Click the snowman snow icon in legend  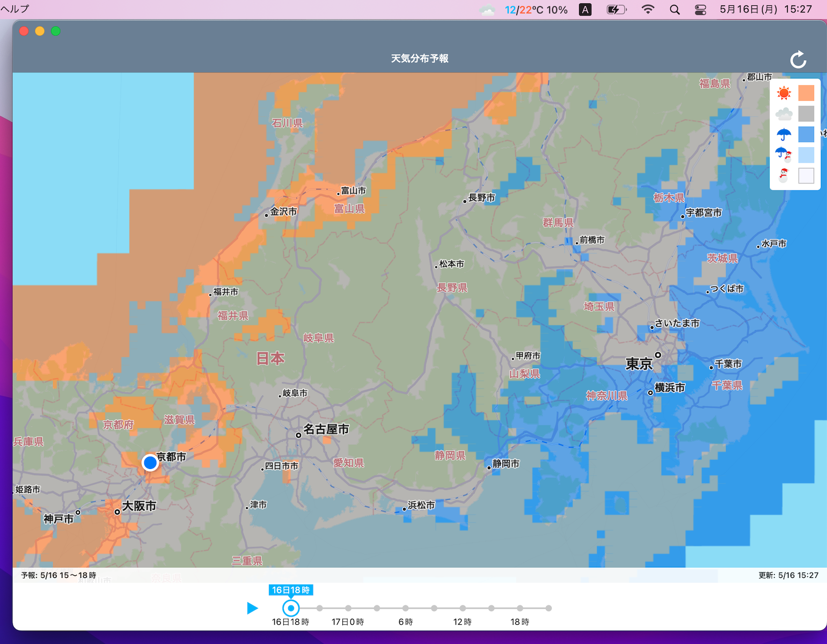(x=784, y=175)
